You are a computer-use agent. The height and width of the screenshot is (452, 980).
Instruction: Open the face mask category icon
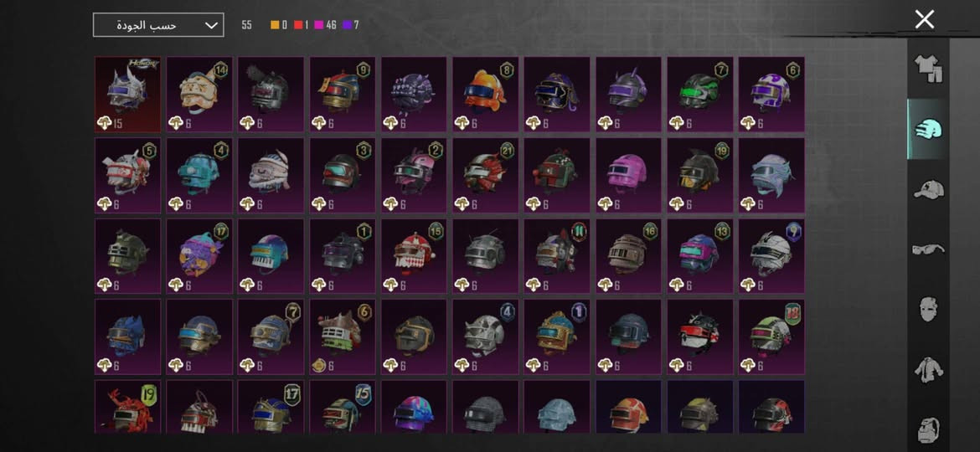click(928, 309)
